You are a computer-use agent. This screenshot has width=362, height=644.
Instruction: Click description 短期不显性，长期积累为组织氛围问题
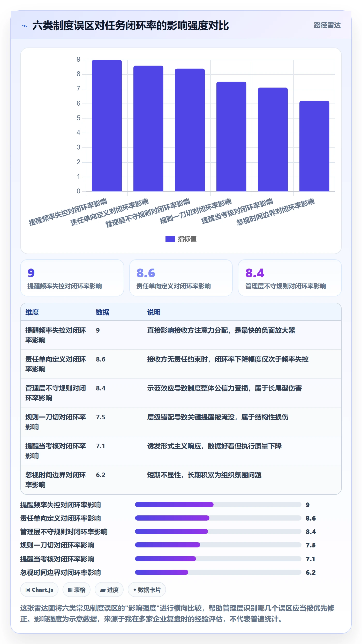pyautogui.click(x=204, y=475)
